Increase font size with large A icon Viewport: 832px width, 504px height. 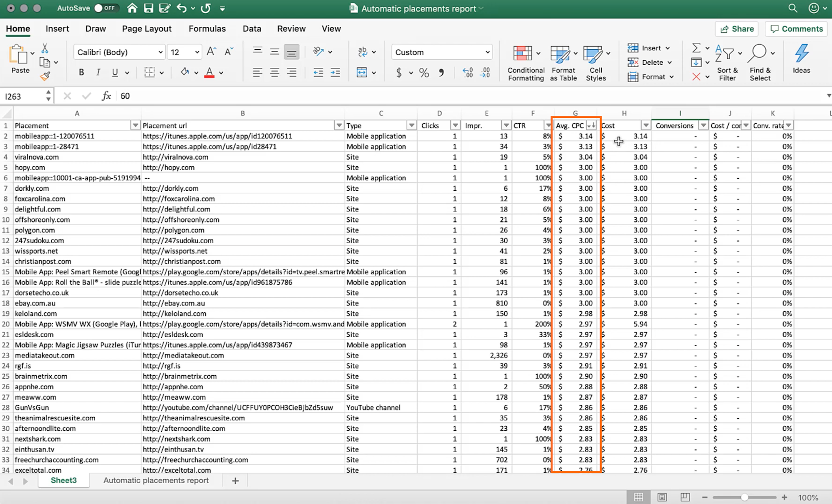pyautogui.click(x=211, y=51)
